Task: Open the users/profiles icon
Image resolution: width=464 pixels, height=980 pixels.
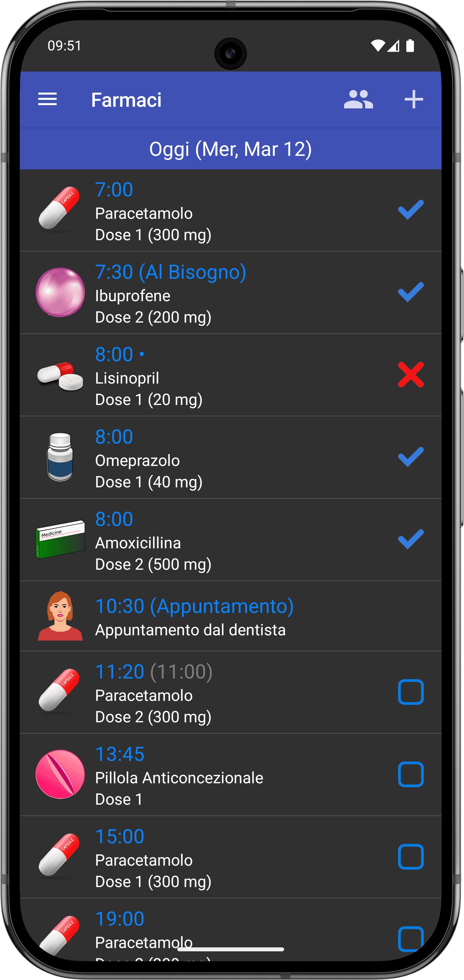Action: (x=358, y=99)
